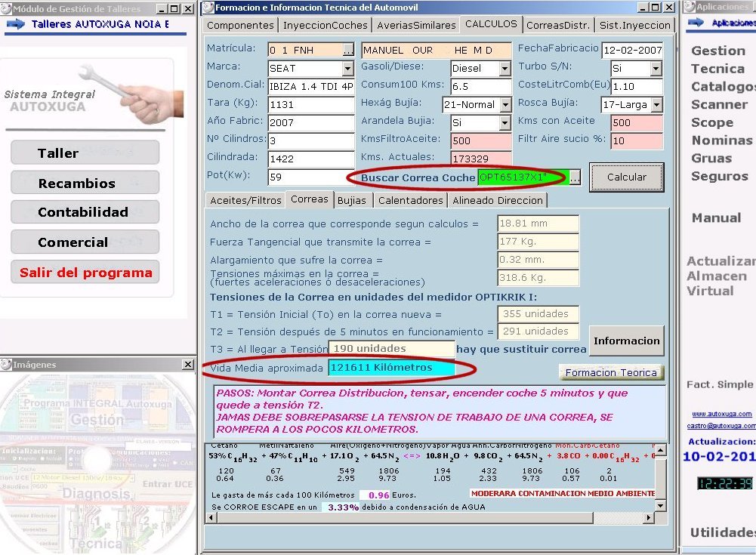Click the Pot(Kw) field 59

click(311, 177)
